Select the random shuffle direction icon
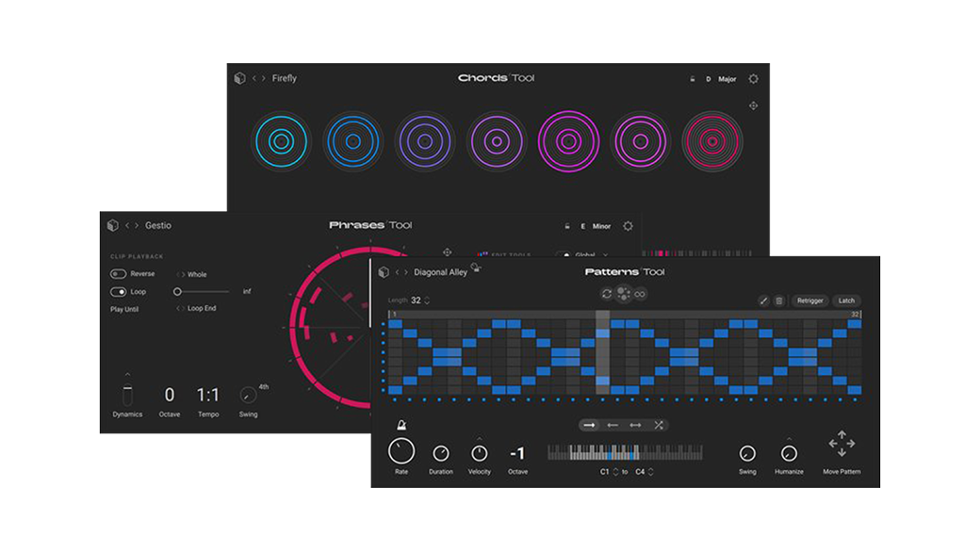Screen dimensions: 980x551 pyautogui.click(x=658, y=425)
